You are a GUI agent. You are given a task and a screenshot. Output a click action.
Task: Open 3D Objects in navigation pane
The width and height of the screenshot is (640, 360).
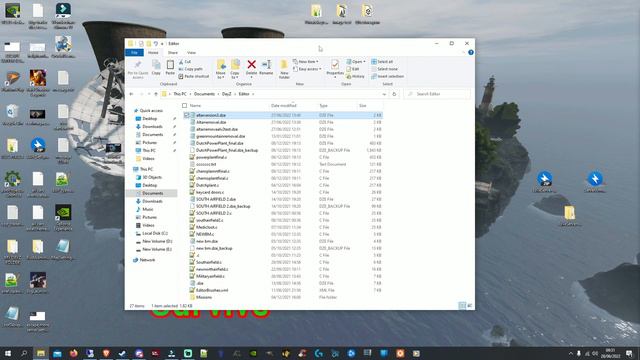point(151,177)
